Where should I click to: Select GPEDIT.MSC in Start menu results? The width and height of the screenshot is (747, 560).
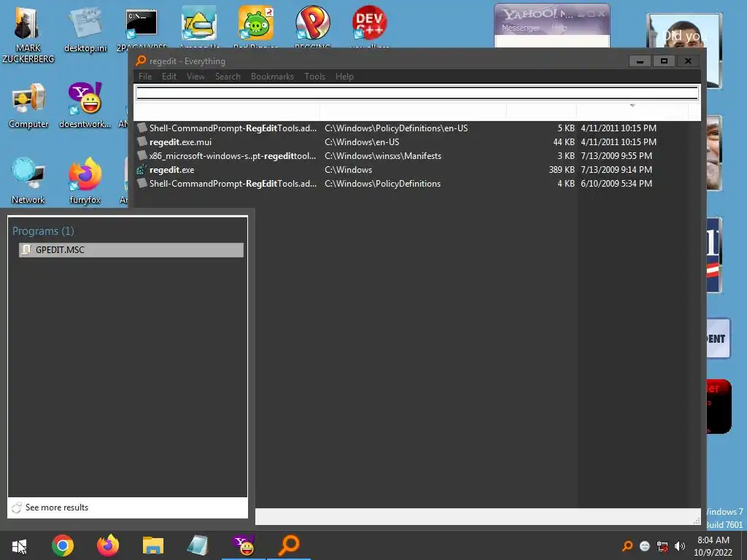coord(131,250)
